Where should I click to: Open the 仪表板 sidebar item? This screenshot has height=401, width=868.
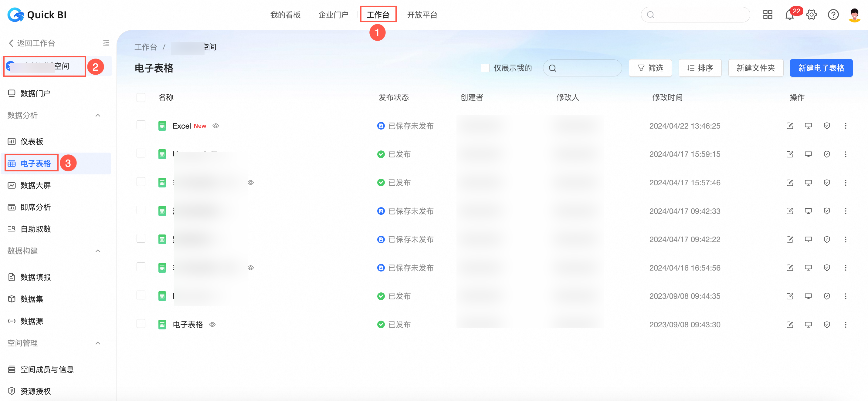click(32, 142)
